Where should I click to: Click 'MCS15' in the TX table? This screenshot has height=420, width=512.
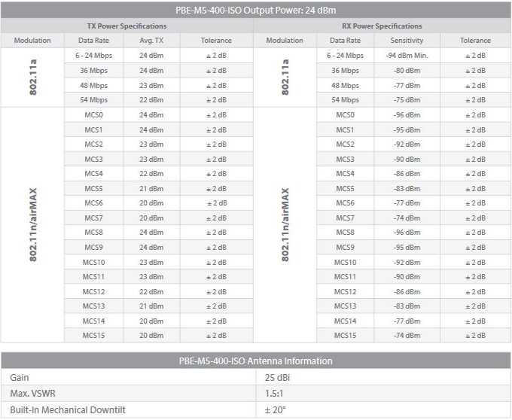click(x=93, y=336)
